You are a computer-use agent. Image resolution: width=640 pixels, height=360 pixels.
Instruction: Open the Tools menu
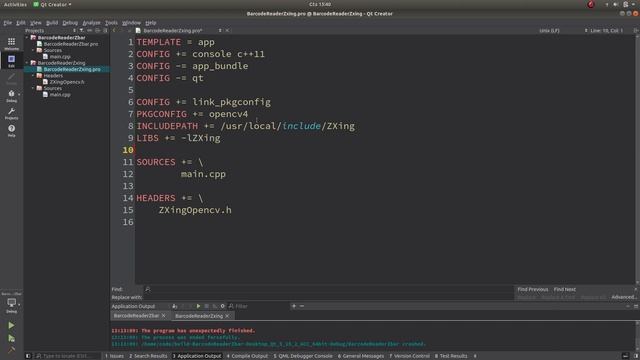(111, 23)
